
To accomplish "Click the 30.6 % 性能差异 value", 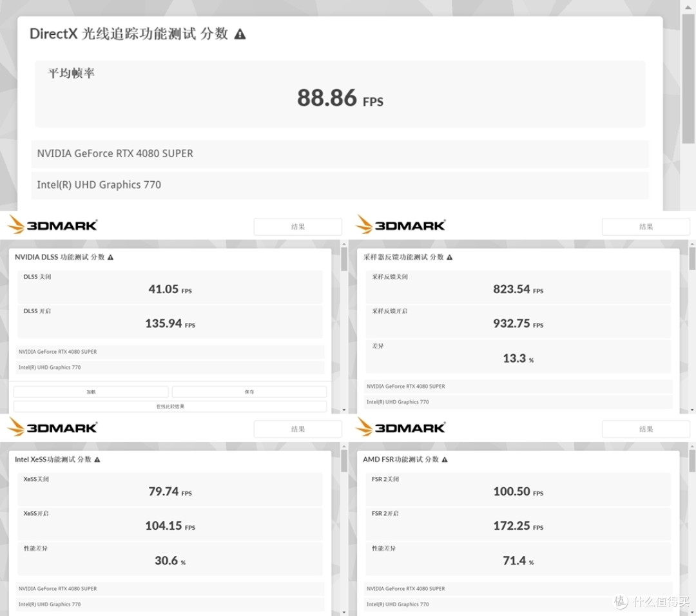I will (x=170, y=561).
